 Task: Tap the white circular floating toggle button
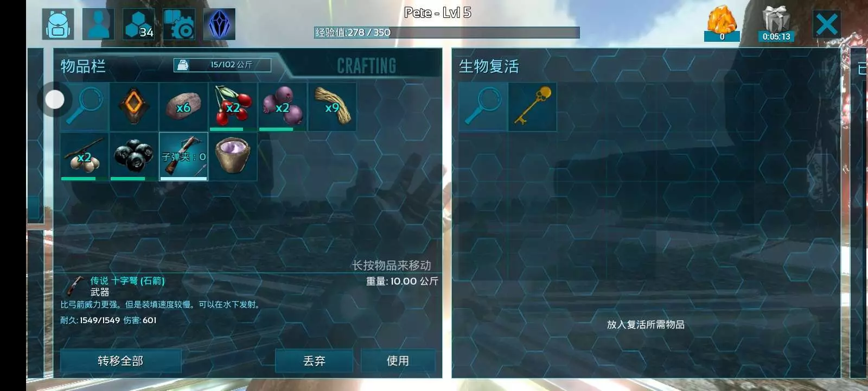pos(54,99)
